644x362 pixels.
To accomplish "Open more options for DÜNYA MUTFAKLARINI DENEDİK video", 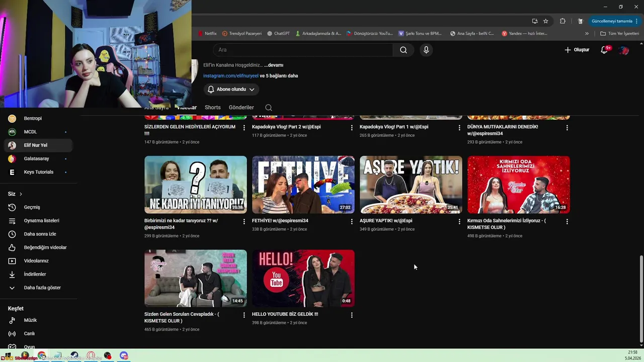I will [567, 128].
